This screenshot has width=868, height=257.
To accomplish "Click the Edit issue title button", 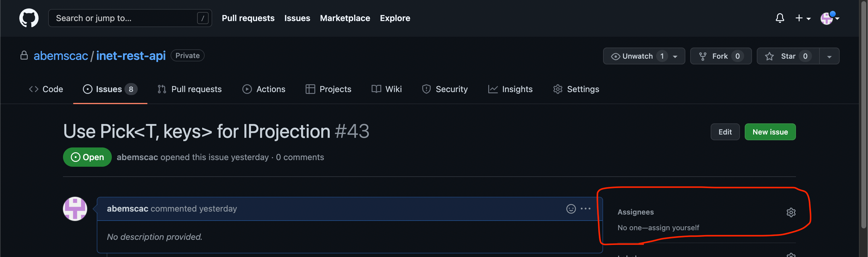I will coord(725,132).
